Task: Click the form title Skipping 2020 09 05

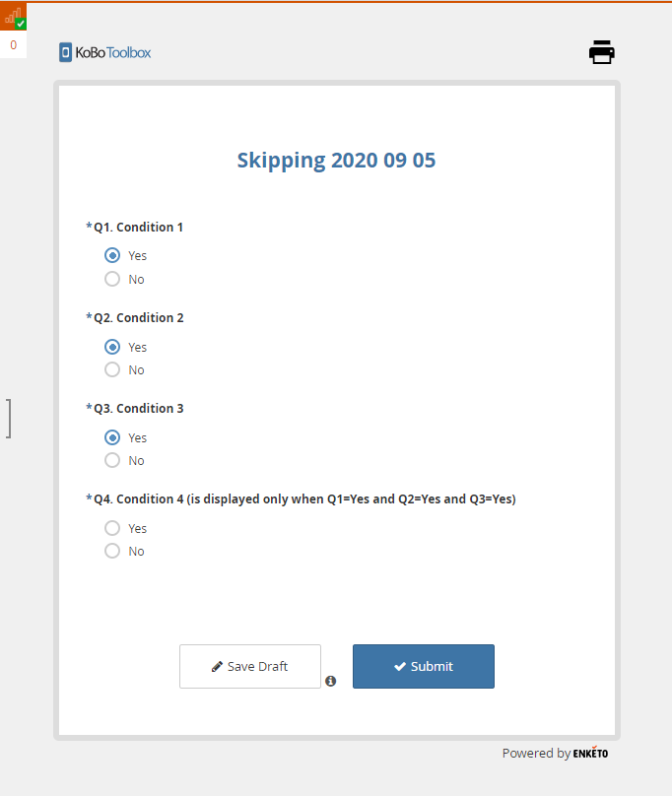Action: click(x=335, y=160)
